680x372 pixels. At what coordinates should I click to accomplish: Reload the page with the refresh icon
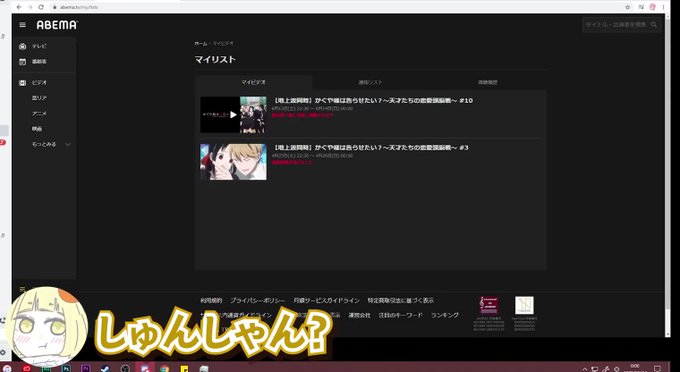click(41, 7)
